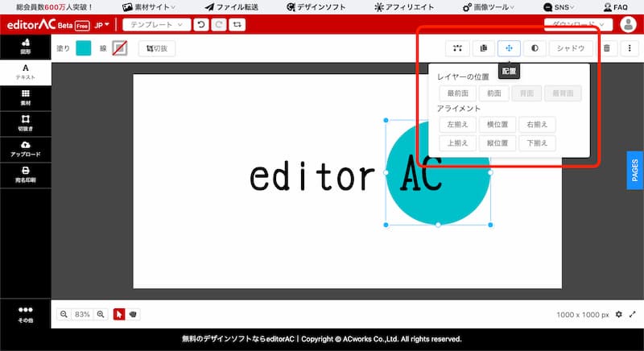This screenshot has height=351, width=644.
Task: Toggle the 配置 arrange panel icon
Action: (509, 48)
